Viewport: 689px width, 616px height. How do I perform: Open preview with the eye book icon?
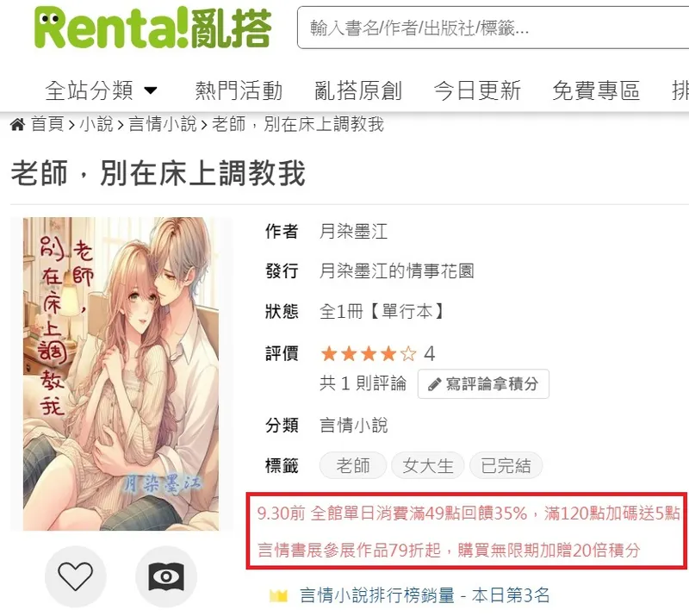(x=166, y=576)
